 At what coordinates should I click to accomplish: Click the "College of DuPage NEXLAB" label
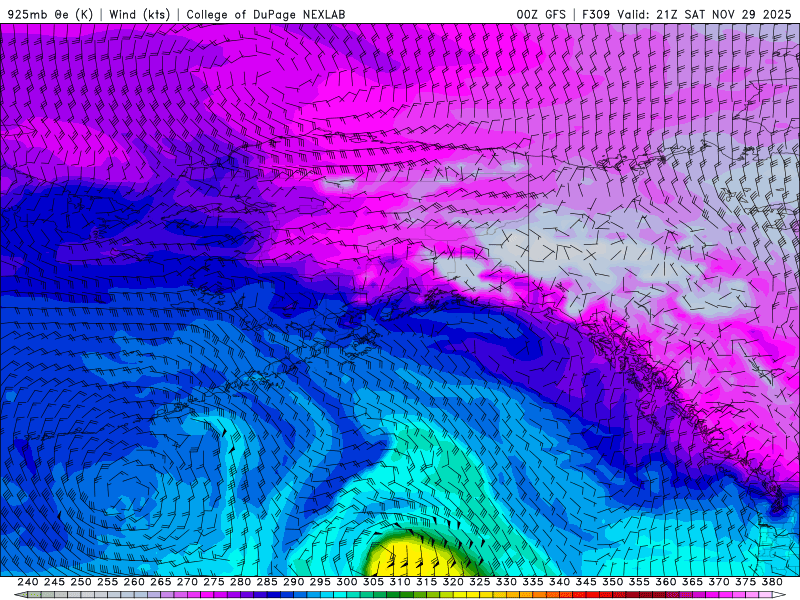point(266,14)
